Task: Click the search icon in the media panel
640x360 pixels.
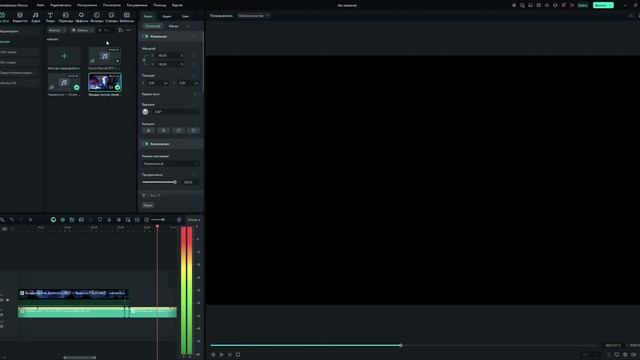Action: [100, 30]
